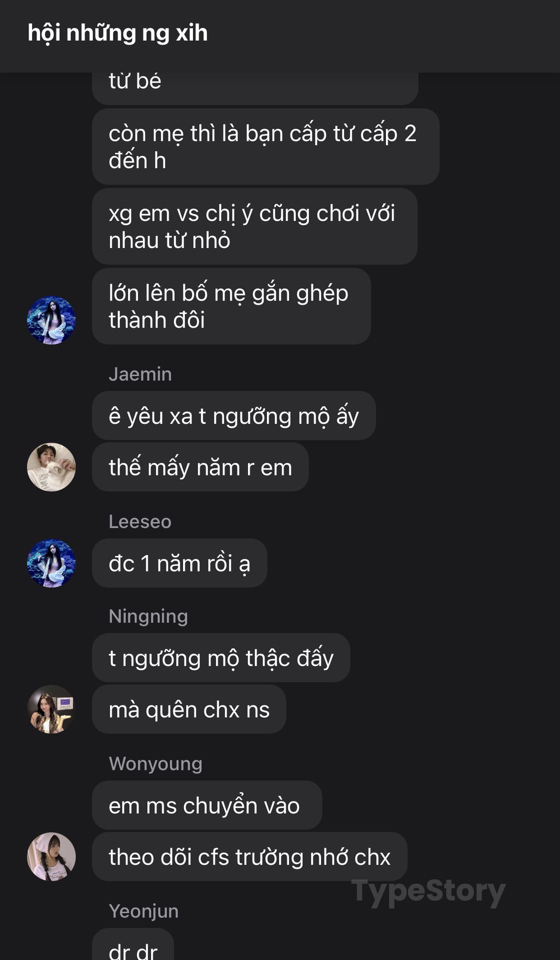The width and height of the screenshot is (560, 960).
Task: Tap the sender name Jaemin
Action: click(140, 374)
